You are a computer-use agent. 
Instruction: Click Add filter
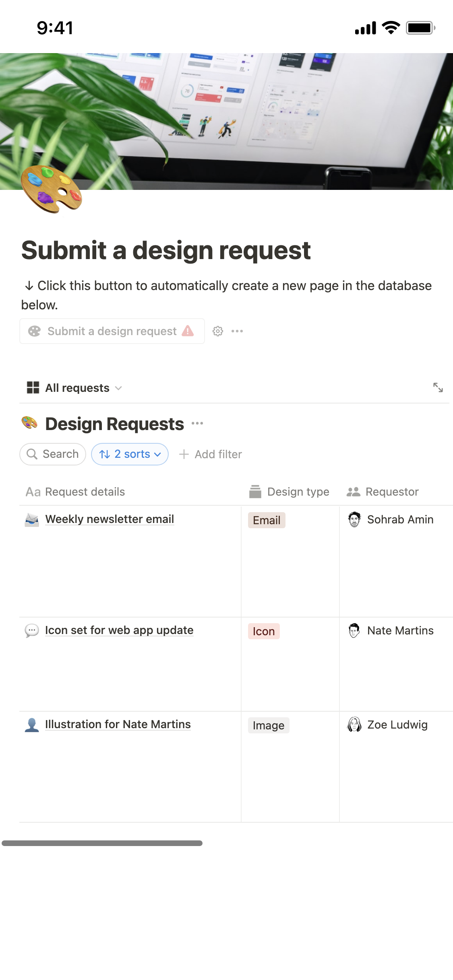[211, 454]
